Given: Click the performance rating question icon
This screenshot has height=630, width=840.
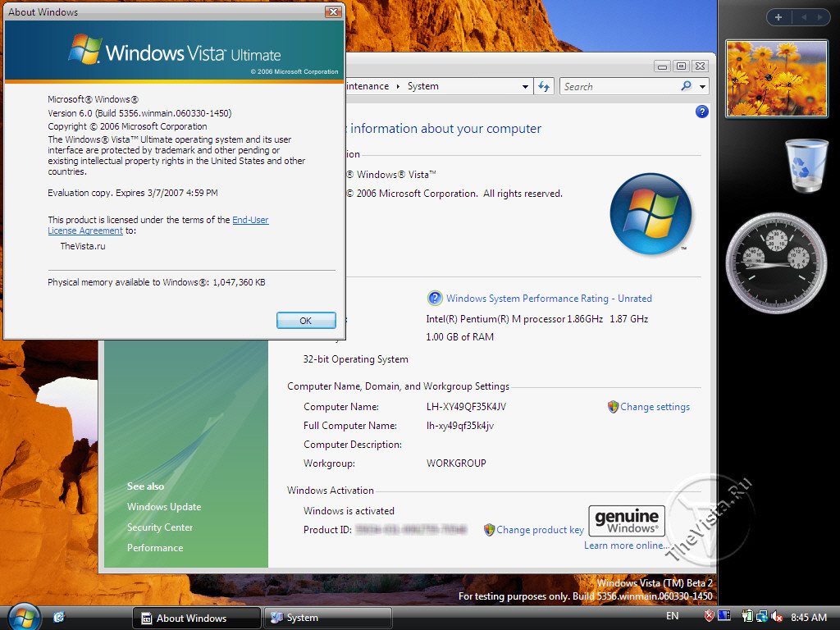Looking at the screenshot, I should 435,298.
